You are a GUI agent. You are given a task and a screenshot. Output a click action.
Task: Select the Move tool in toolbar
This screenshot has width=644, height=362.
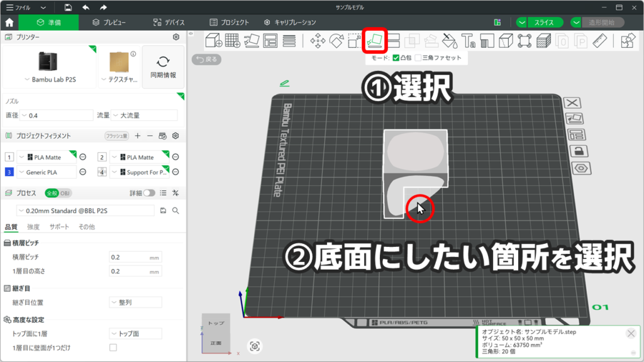coord(318,41)
